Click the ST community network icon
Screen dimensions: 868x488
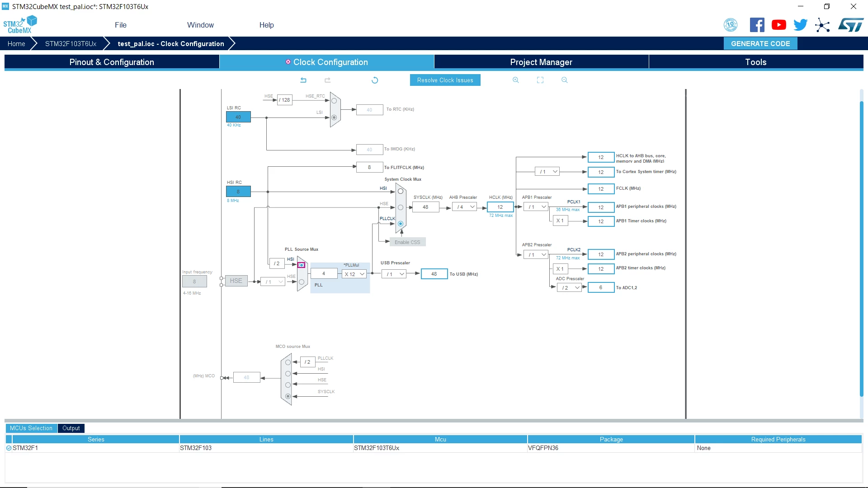822,25
